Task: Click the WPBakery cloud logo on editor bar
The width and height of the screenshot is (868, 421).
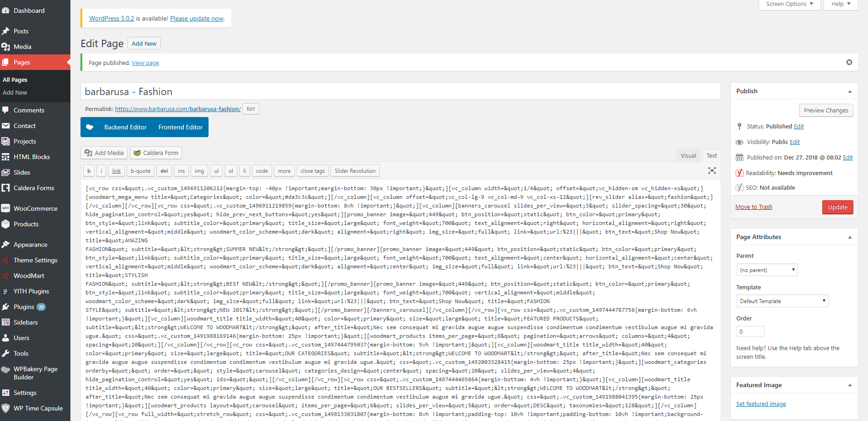Action: pos(90,127)
